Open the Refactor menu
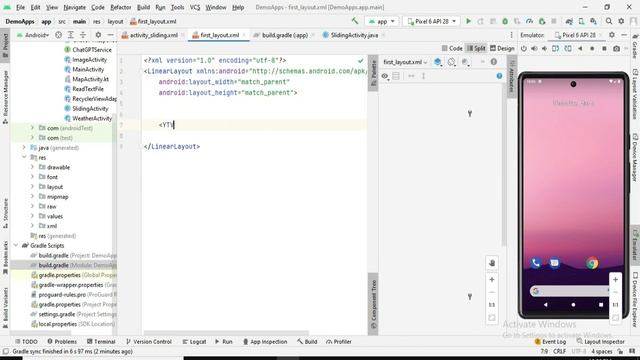The width and height of the screenshot is (640, 360). coord(121,7)
